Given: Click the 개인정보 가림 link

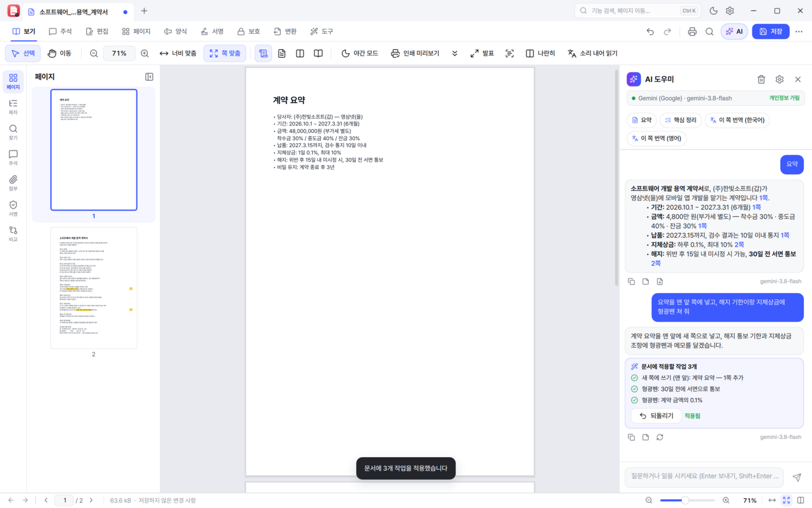Looking at the screenshot, I should pos(784,98).
